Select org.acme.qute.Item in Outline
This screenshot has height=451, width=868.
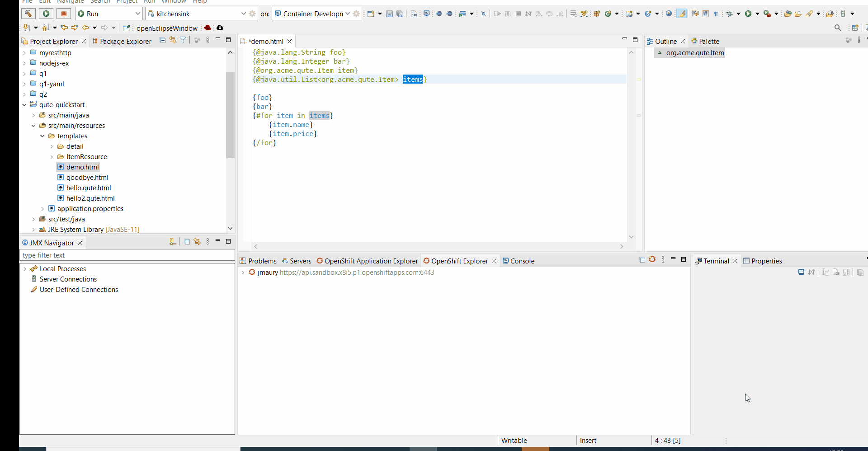(x=694, y=53)
